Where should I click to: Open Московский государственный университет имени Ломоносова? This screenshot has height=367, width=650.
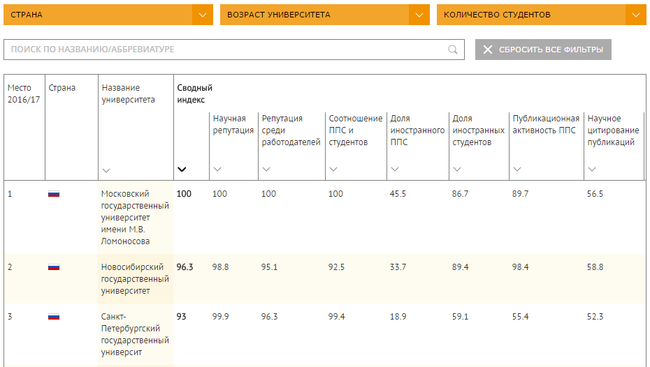click(x=135, y=217)
